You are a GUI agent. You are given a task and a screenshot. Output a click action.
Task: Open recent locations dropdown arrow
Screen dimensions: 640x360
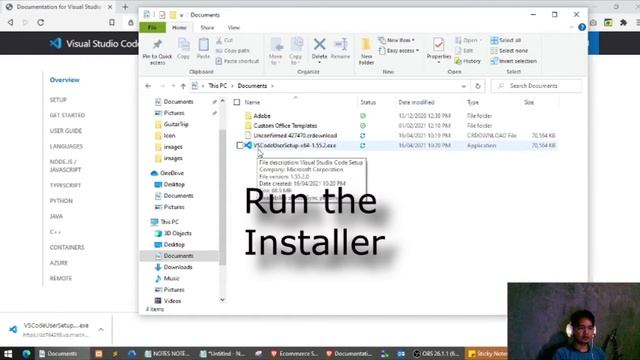(x=173, y=86)
